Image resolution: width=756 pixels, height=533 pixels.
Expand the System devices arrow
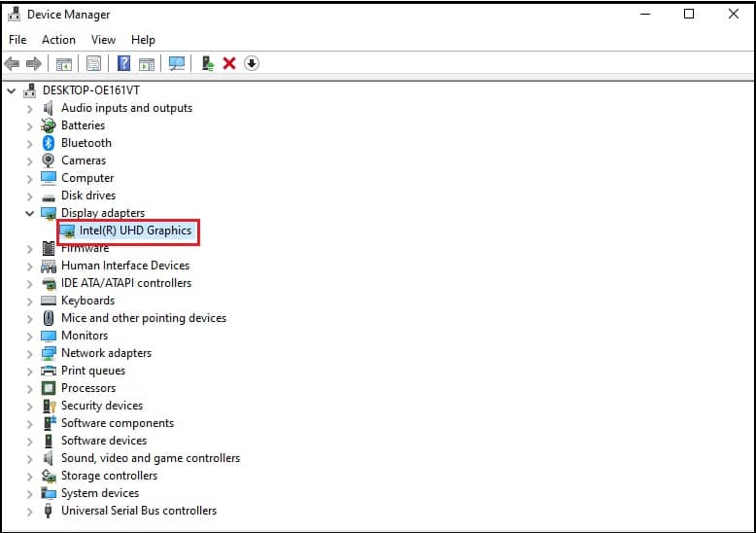pos(30,493)
